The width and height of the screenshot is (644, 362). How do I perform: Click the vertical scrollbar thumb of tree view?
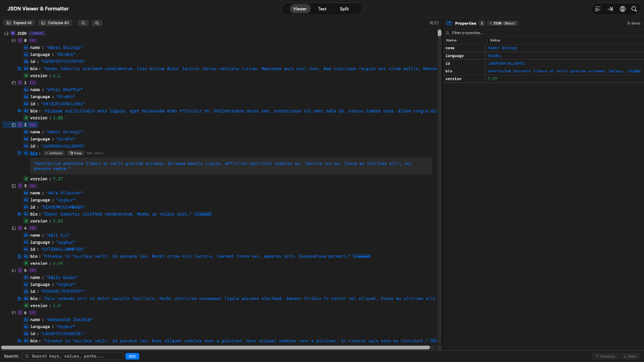coord(440,33)
